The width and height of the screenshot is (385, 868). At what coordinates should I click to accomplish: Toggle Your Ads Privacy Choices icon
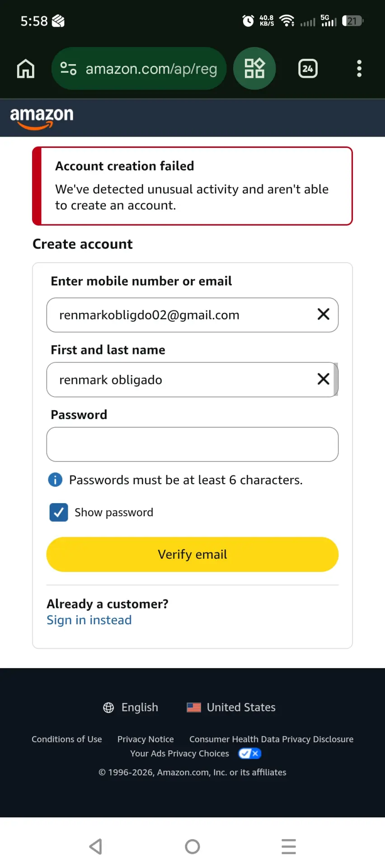tap(250, 754)
